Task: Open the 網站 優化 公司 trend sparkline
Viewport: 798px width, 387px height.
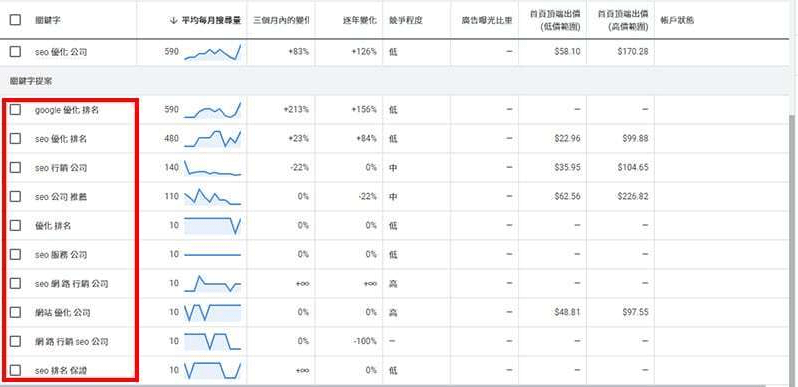Action: pos(213,313)
